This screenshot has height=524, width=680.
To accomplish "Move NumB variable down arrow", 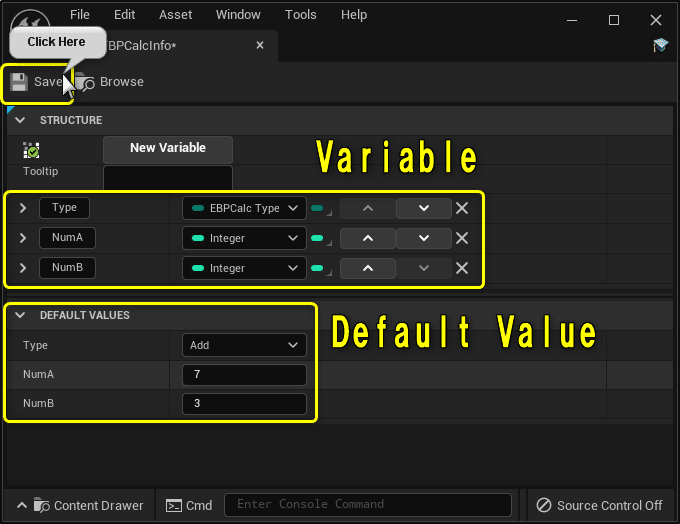I will 424,268.
